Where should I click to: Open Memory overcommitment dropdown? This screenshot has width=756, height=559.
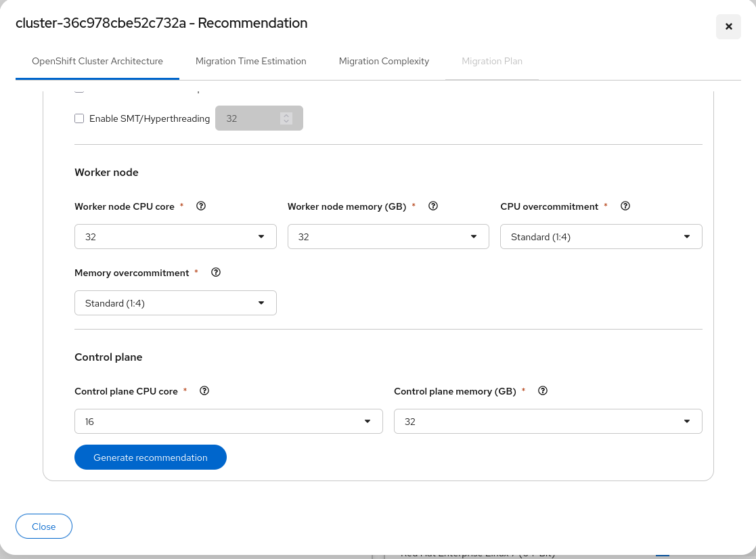tap(175, 303)
